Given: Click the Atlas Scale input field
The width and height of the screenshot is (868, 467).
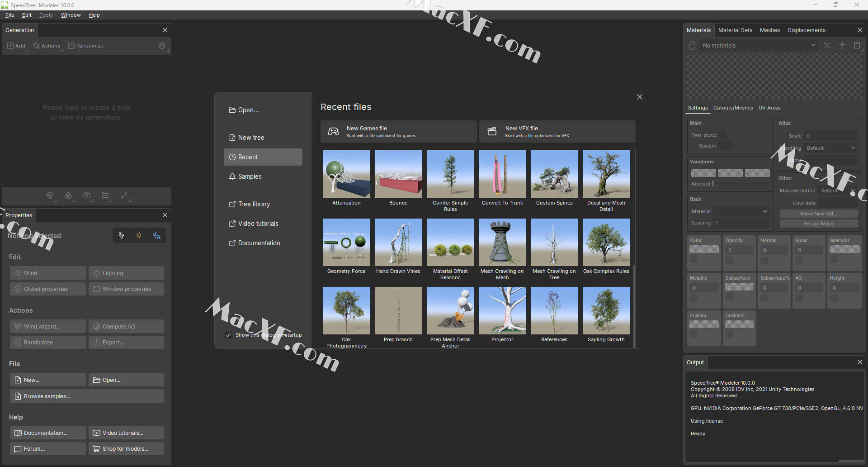Looking at the screenshot, I should pos(831,136).
